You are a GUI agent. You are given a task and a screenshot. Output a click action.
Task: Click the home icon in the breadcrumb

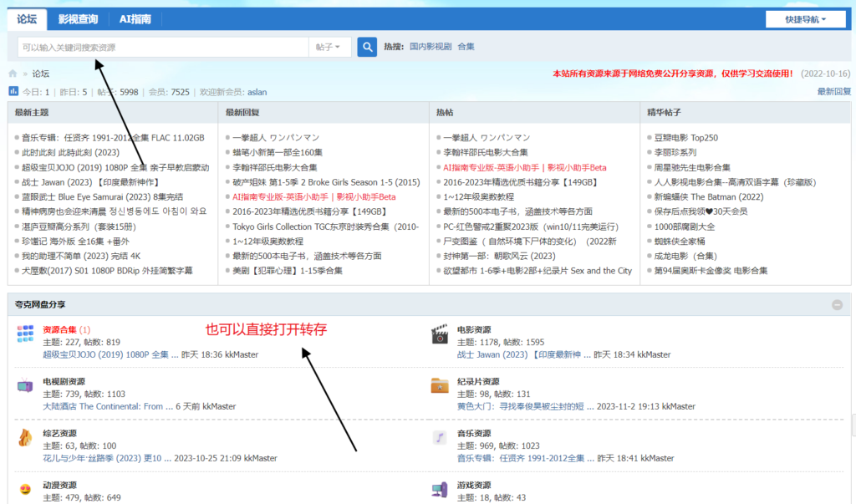point(12,74)
